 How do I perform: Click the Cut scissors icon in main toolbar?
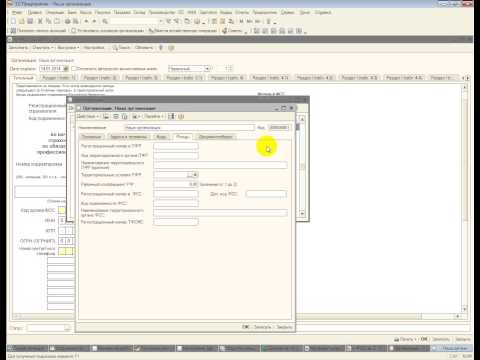(40, 21)
